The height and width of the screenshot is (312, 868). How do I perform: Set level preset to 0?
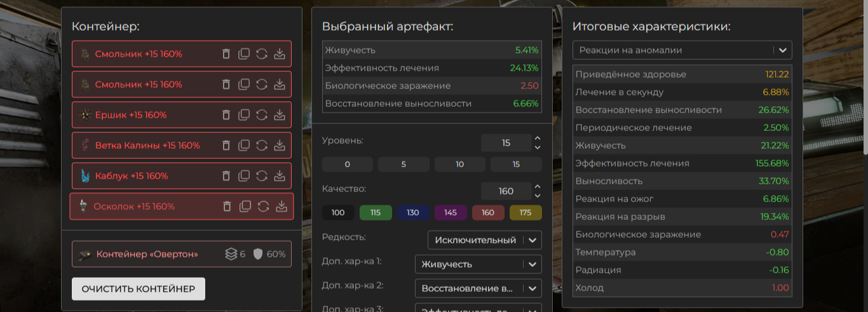coord(348,164)
